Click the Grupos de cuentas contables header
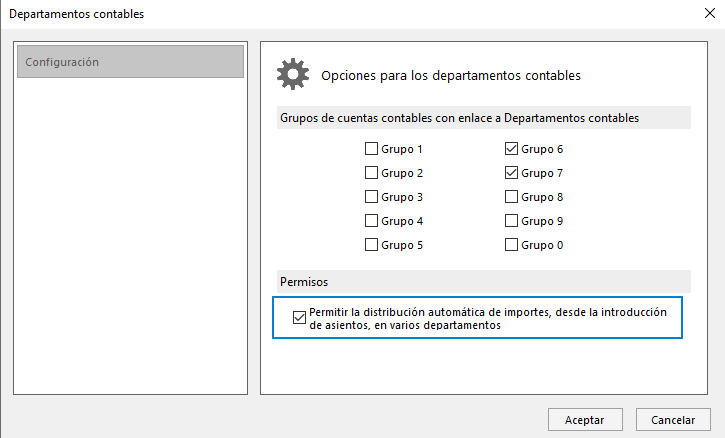Viewport: 725px width, 438px height. coord(484,118)
